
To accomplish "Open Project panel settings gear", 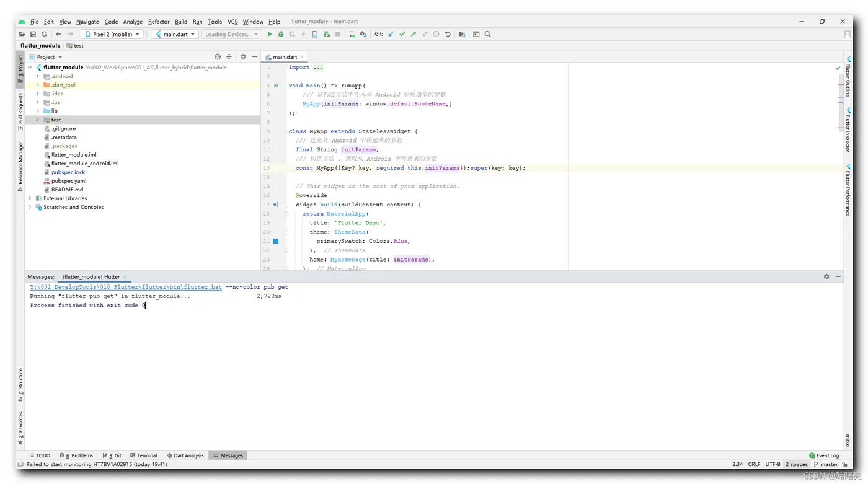I will (243, 56).
